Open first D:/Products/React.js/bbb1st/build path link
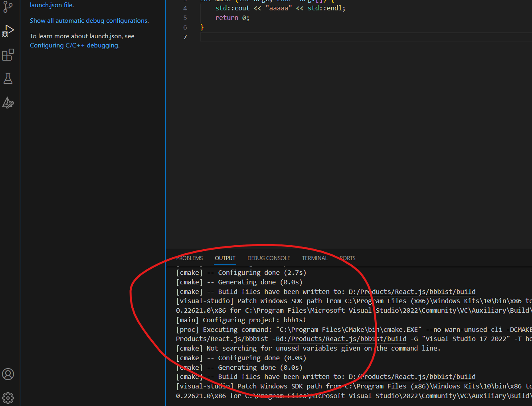 pos(412,292)
